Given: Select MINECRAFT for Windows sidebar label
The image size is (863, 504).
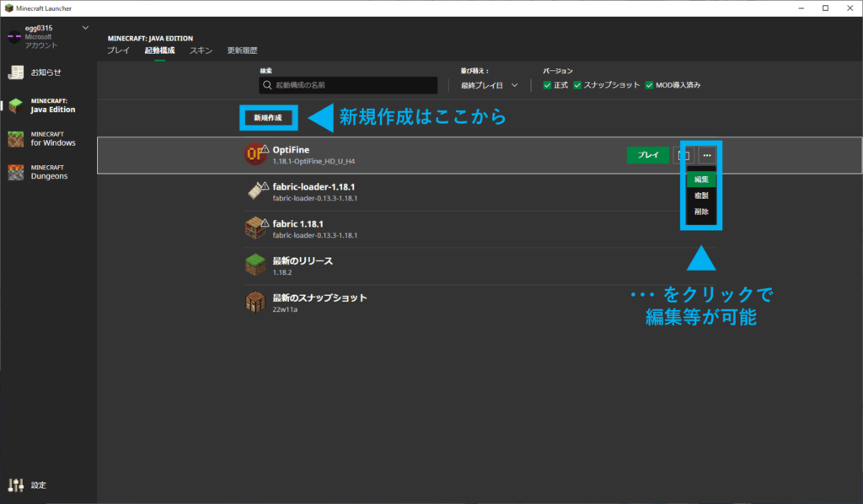Looking at the screenshot, I should [53, 139].
